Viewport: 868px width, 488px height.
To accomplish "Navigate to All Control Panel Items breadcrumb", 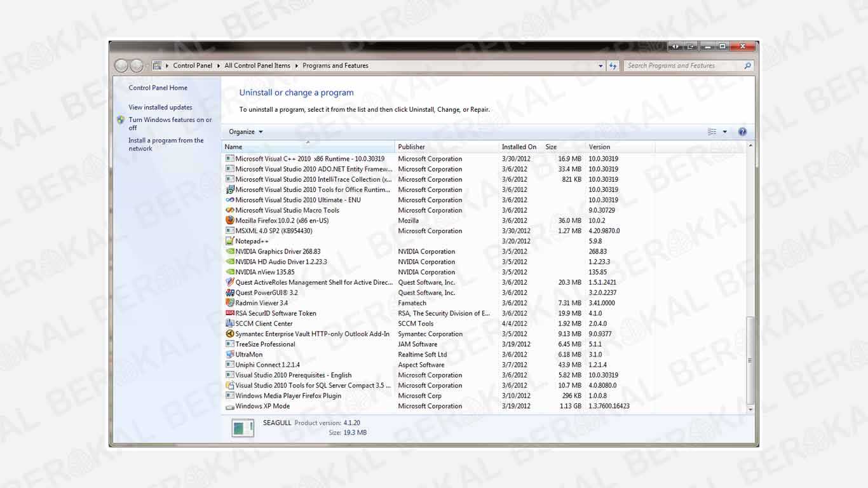I will [x=257, y=65].
